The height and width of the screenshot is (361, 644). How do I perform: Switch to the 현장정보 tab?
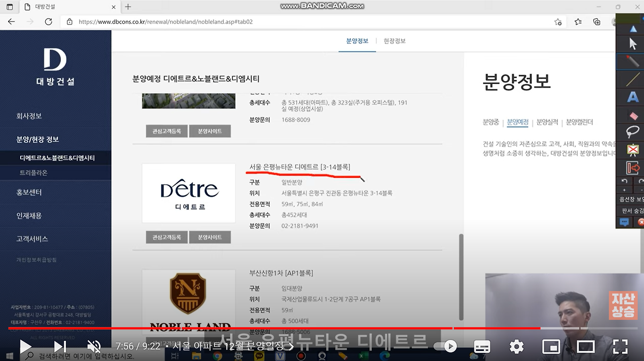click(x=394, y=41)
